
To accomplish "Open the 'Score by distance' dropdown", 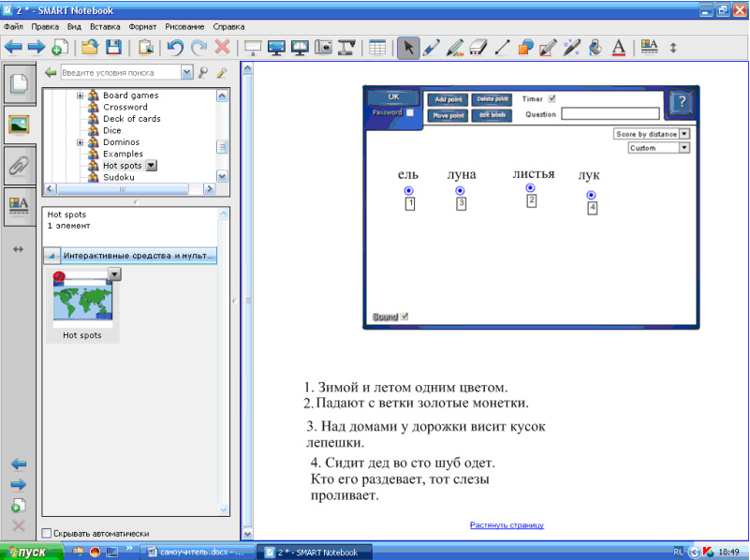I will tap(684, 134).
